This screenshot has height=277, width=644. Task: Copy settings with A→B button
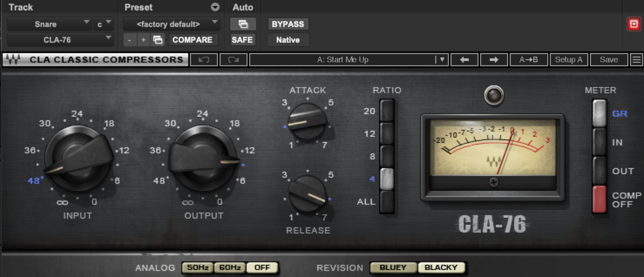[528, 60]
